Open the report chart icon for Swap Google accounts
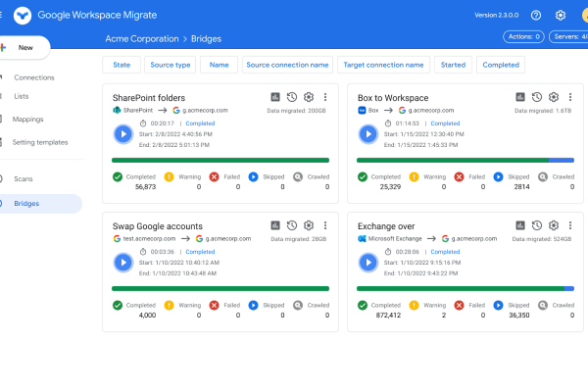Screen dimensions: 588x392 click(275, 225)
